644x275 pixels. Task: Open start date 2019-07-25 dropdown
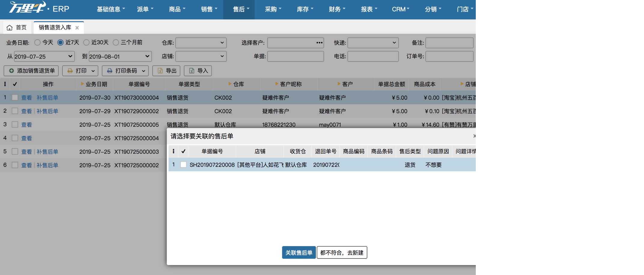pos(44,56)
